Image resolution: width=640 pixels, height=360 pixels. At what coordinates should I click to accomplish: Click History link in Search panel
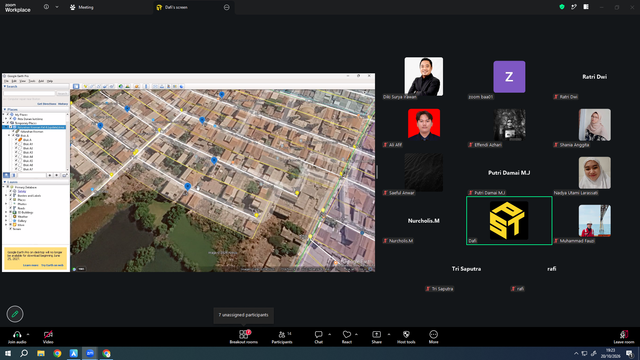[63, 104]
